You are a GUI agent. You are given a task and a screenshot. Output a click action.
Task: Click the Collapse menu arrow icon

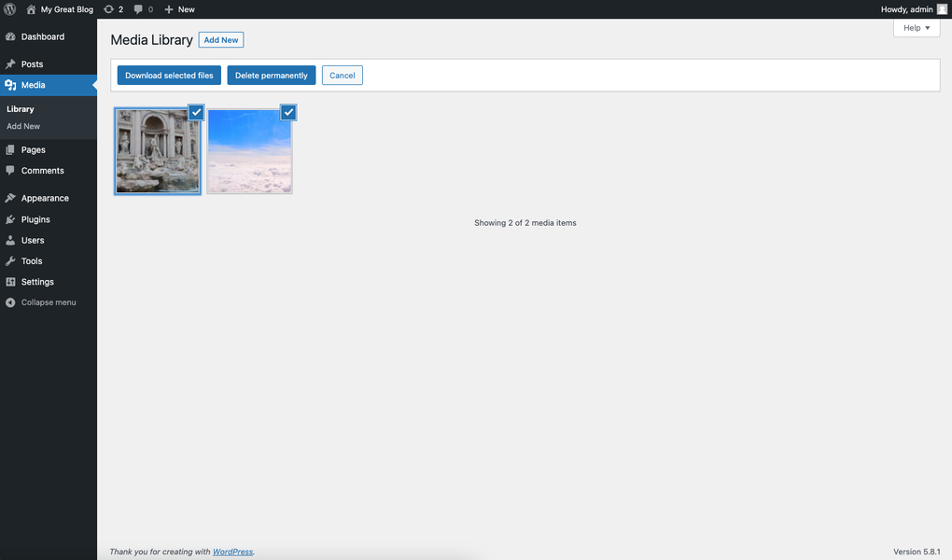pyautogui.click(x=11, y=301)
